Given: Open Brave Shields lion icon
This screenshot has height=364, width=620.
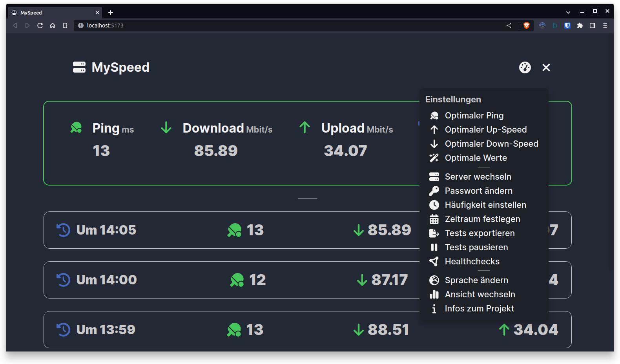Looking at the screenshot, I should (527, 25).
